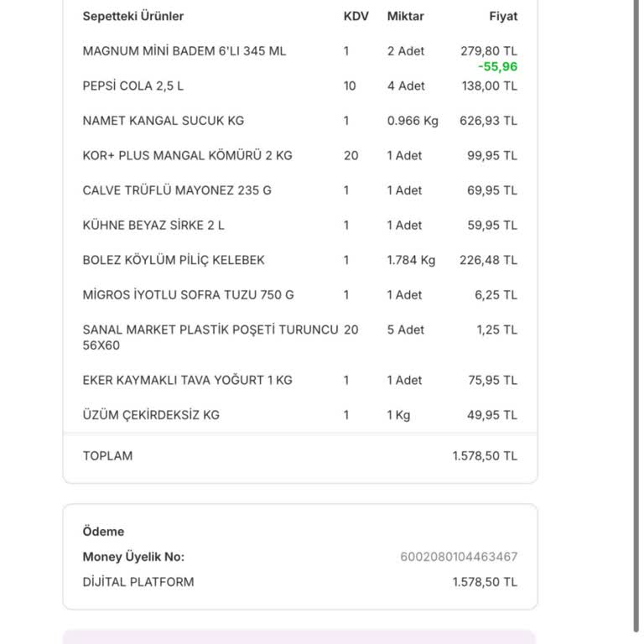
Task: Click the 626,93 TL price
Action: click(488, 121)
